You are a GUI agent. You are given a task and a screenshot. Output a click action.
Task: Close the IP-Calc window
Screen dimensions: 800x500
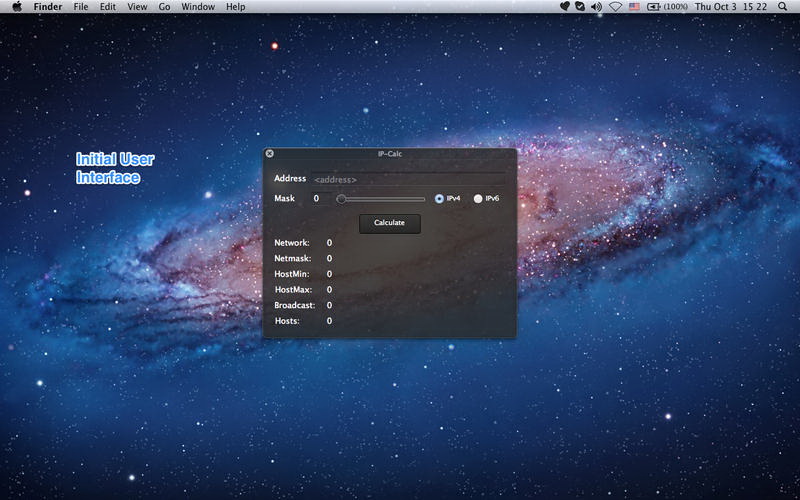[x=270, y=154]
